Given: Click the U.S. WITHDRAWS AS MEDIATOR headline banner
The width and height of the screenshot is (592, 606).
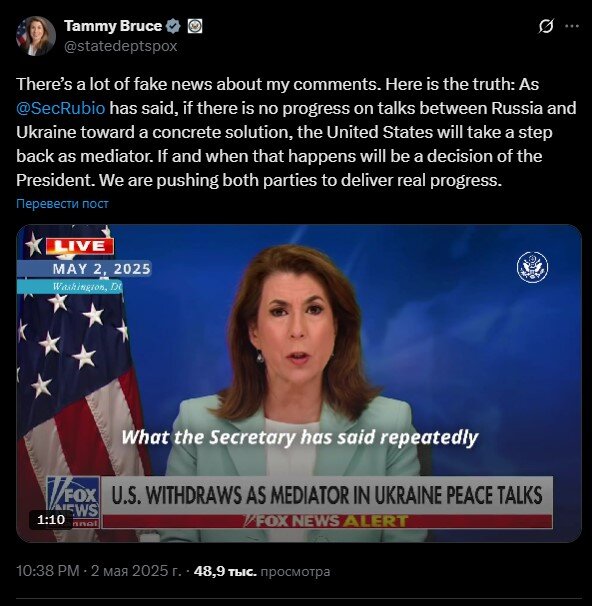Looking at the screenshot, I should pyautogui.click(x=327, y=495).
